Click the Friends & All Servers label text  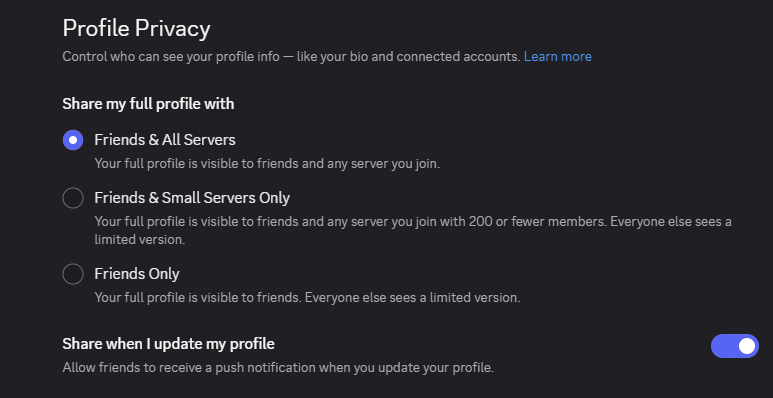[165, 140]
